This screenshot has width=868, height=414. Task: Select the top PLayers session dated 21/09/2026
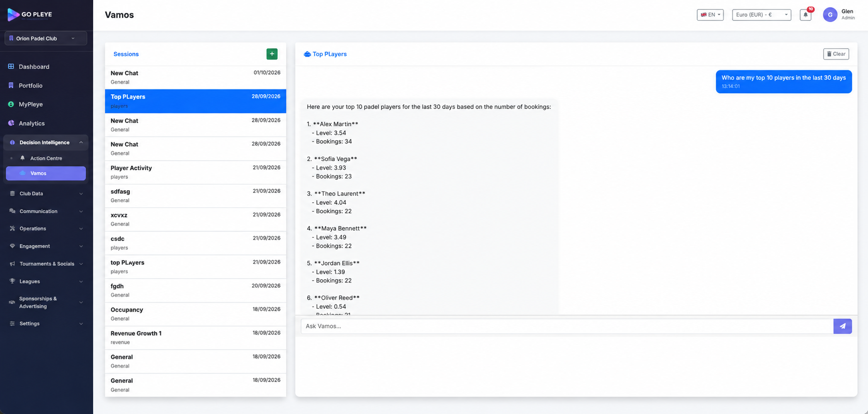[195, 267]
